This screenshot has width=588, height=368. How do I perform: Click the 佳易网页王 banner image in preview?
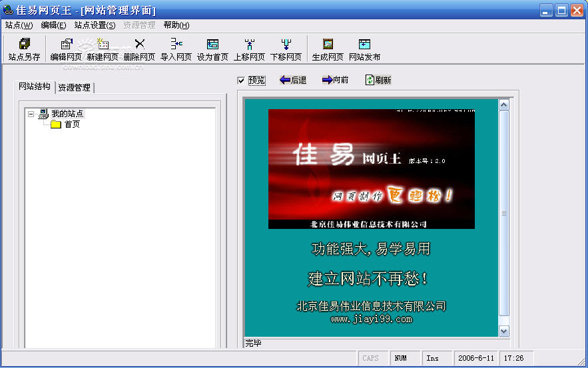pyautogui.click(x=371, y=169)
